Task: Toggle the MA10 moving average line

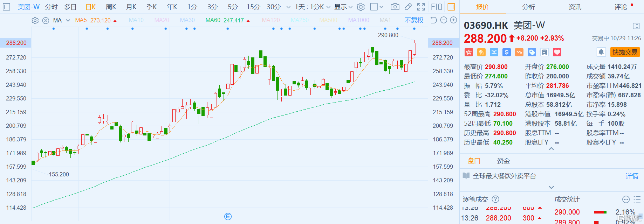Action: pyautogui.click(x=137, y=20)
